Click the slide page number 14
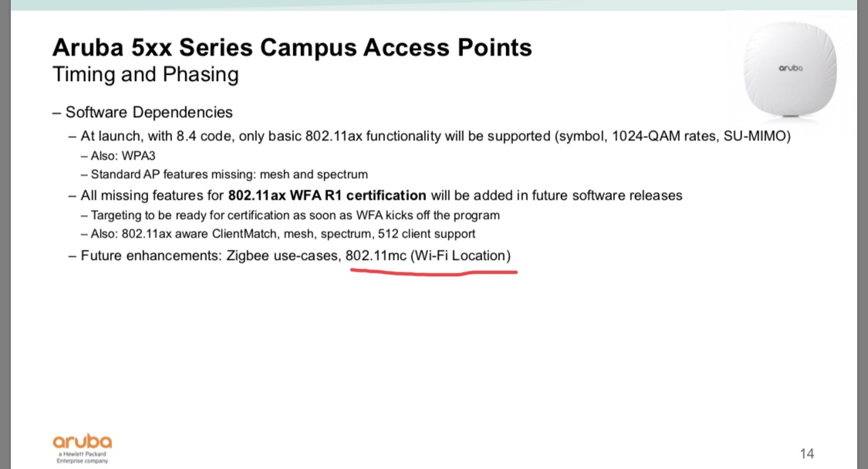The height and width of the screenshot is (469, 868). pos(806,454)
